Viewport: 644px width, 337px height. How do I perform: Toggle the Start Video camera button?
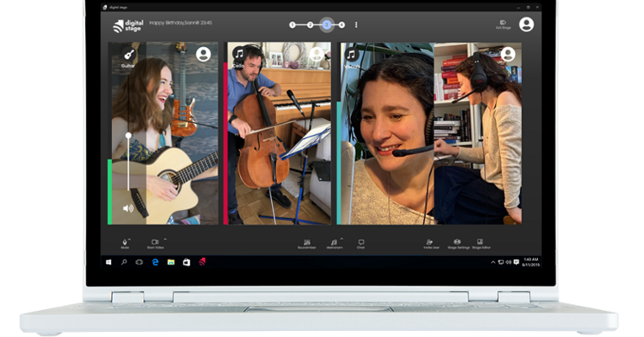tap(155, 243)
